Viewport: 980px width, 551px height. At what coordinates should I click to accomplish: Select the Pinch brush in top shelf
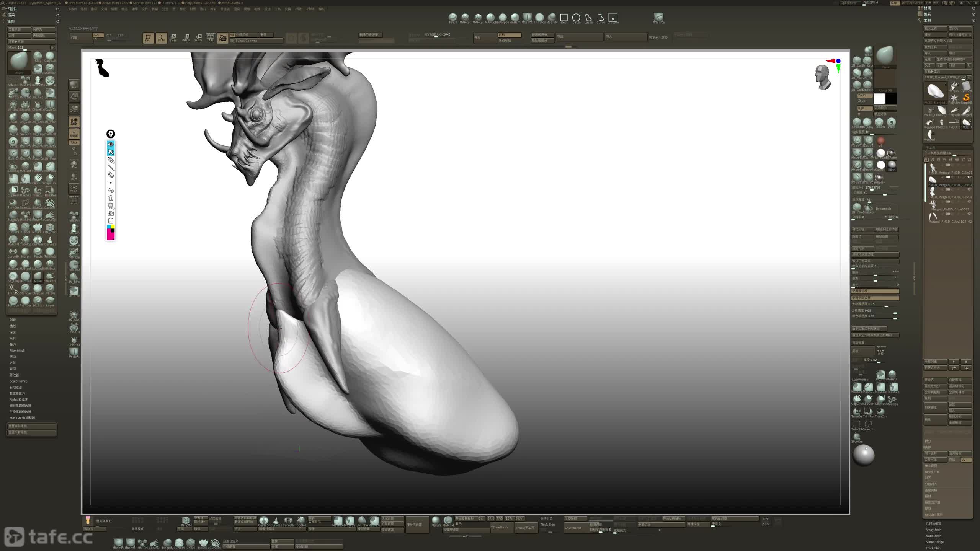pos(453,18)
